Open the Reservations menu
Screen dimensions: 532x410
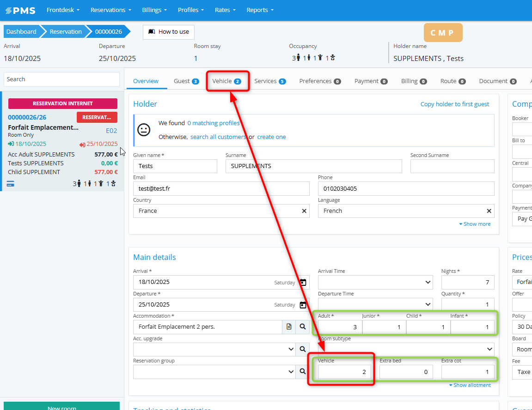(x=110, y=10)
